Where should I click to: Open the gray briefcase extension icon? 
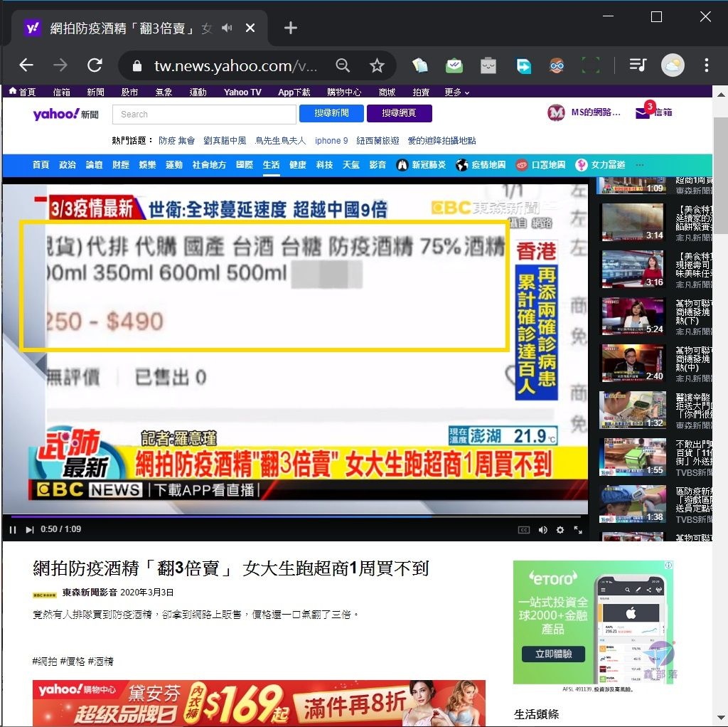[x=488, y=65]
